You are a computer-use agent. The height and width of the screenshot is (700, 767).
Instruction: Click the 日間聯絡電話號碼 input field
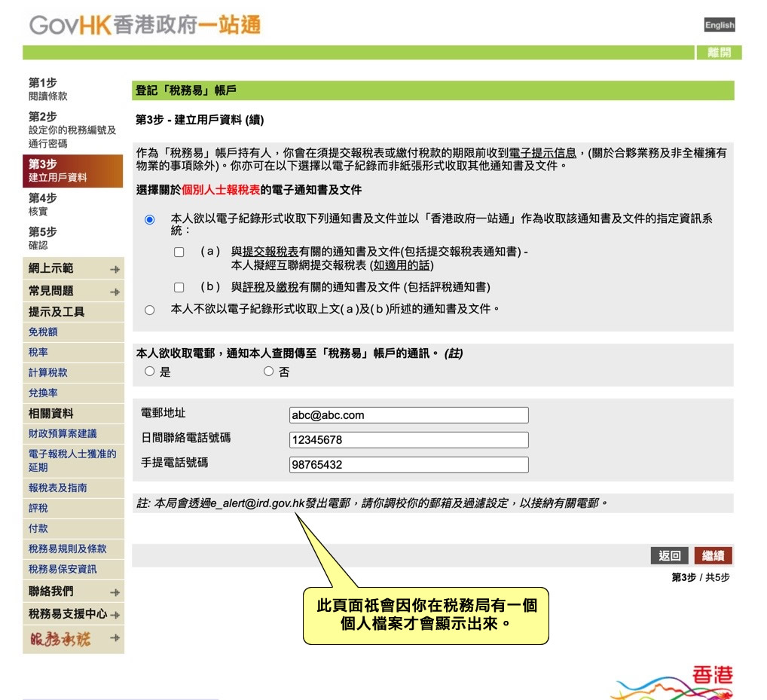[x=409, y=440]
